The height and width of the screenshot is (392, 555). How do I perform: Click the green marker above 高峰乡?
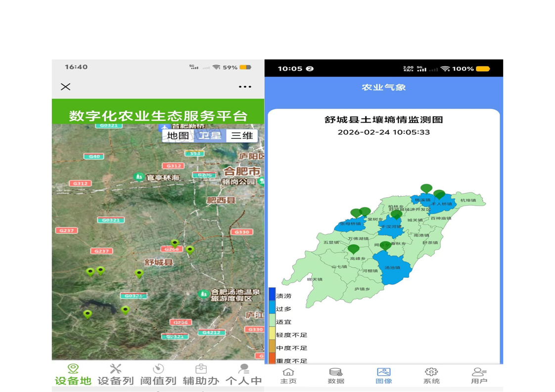[x=353, y=249]
